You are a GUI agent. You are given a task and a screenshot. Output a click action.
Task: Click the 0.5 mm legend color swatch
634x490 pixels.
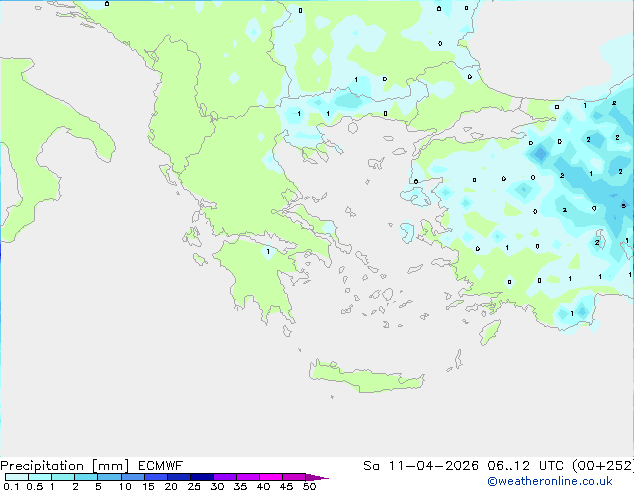40,477
